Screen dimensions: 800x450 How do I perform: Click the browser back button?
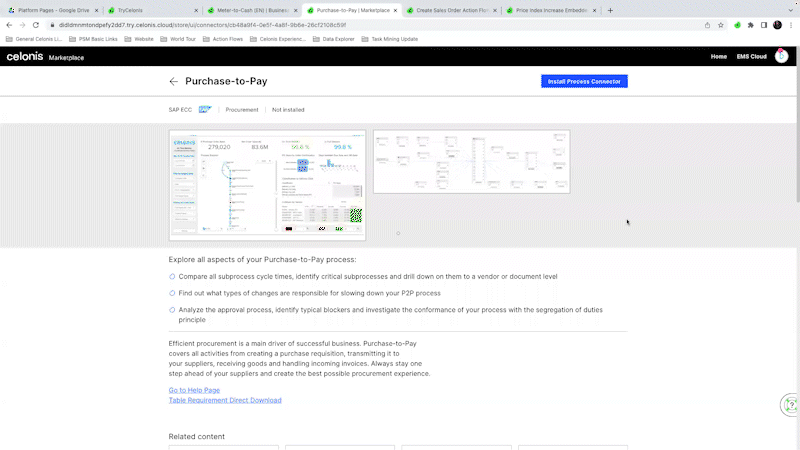(x=9, y=25)
